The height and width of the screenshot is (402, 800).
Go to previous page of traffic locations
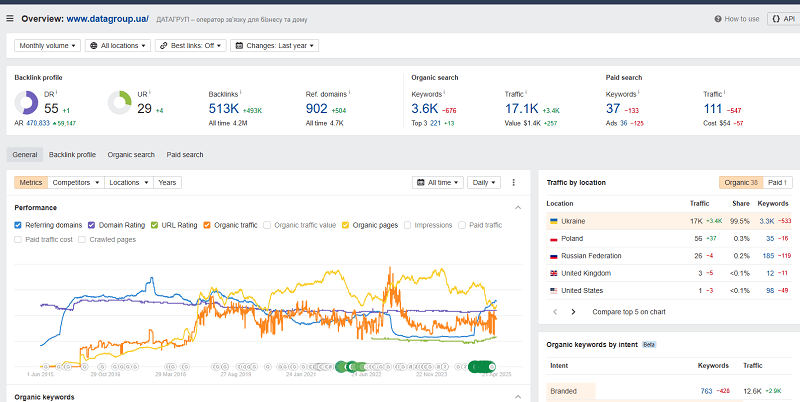(555, 312)
